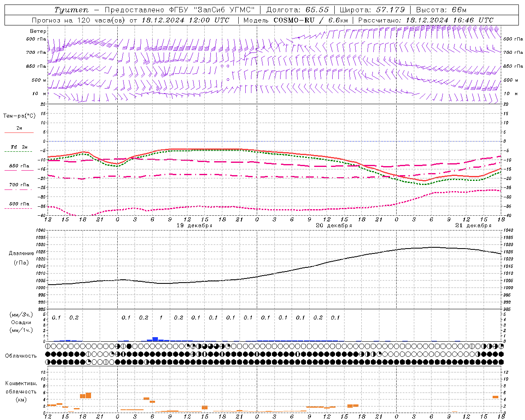Click the tallest orange convective cloud bar
The width and height of the screenshot is (525, 420).
[x=88, y=395]
